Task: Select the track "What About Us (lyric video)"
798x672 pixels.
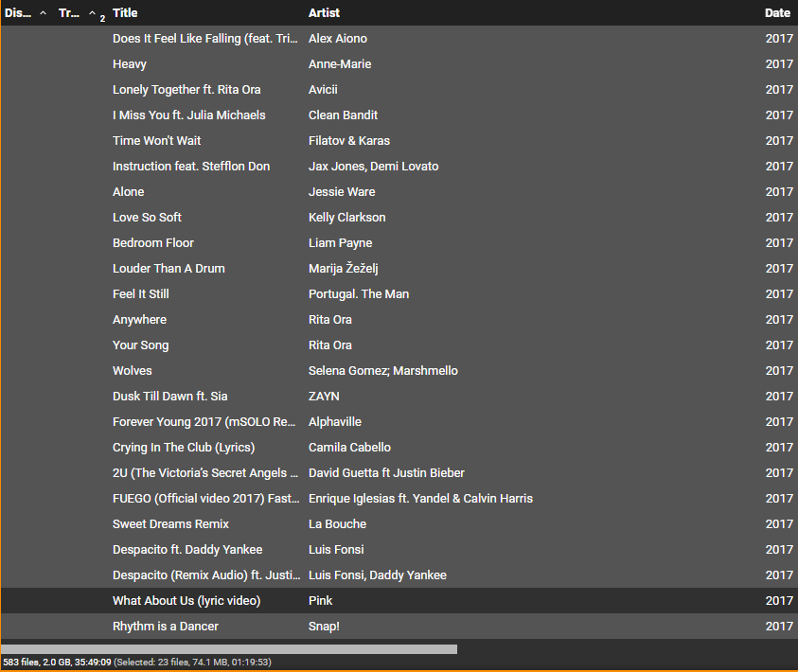Action: 186,601
